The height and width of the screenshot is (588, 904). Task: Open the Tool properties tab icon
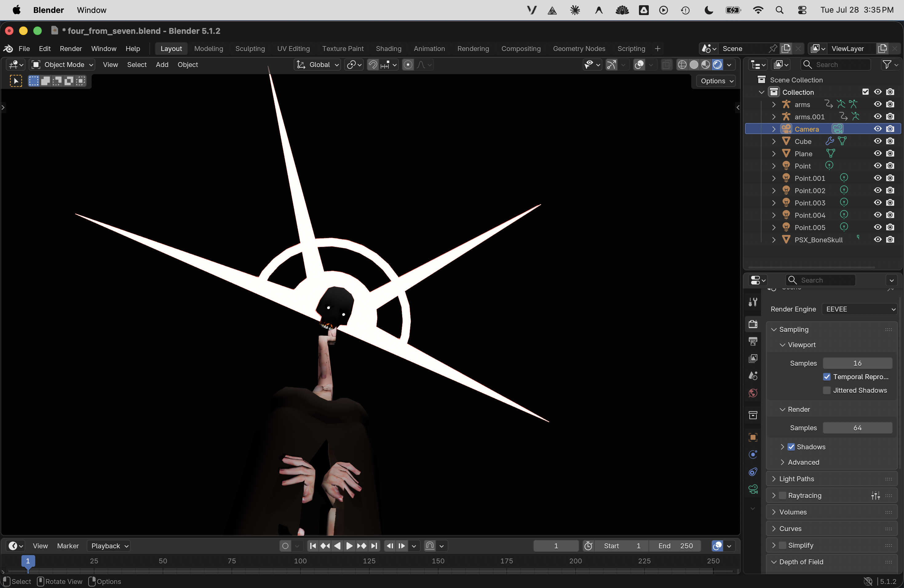(753, 302)
